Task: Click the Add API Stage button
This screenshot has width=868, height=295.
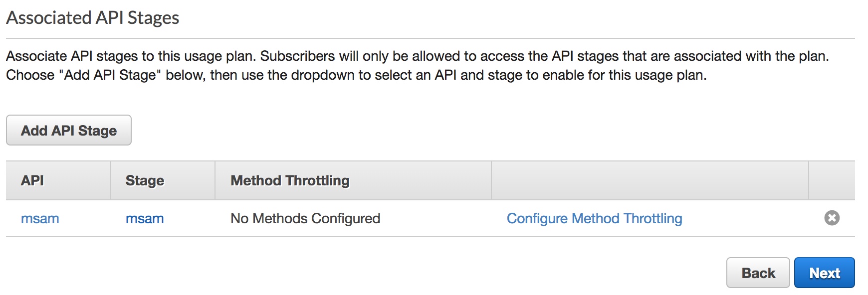Action: [69, 130]
